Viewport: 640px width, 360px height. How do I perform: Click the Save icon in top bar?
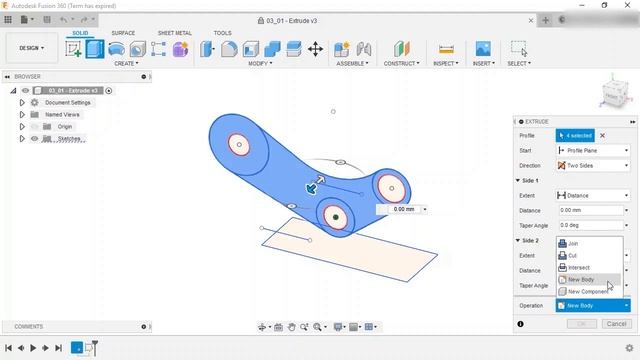pos(47,20)
